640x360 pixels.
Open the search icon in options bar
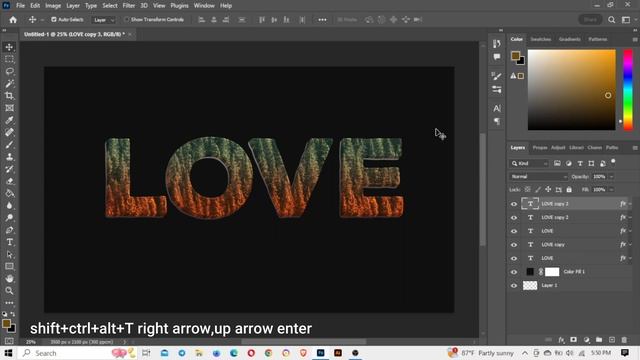coord(611,20)
